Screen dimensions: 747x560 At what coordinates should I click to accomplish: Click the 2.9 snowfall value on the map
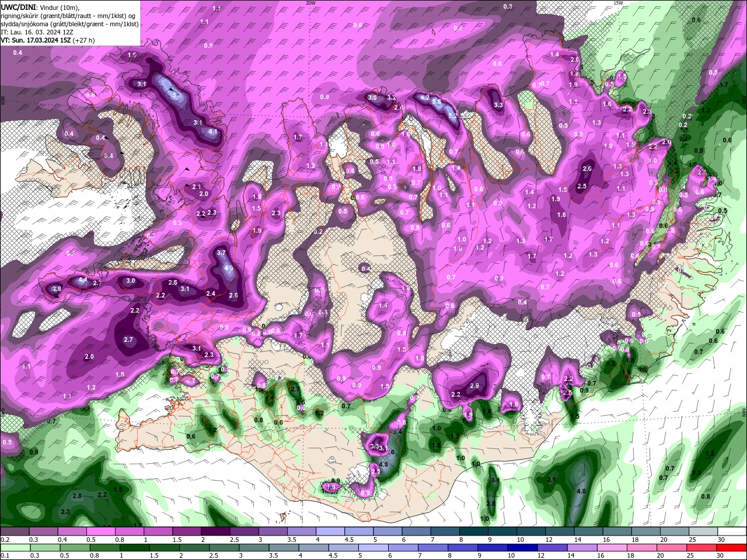pyautogui.click(x=474, y=386)
